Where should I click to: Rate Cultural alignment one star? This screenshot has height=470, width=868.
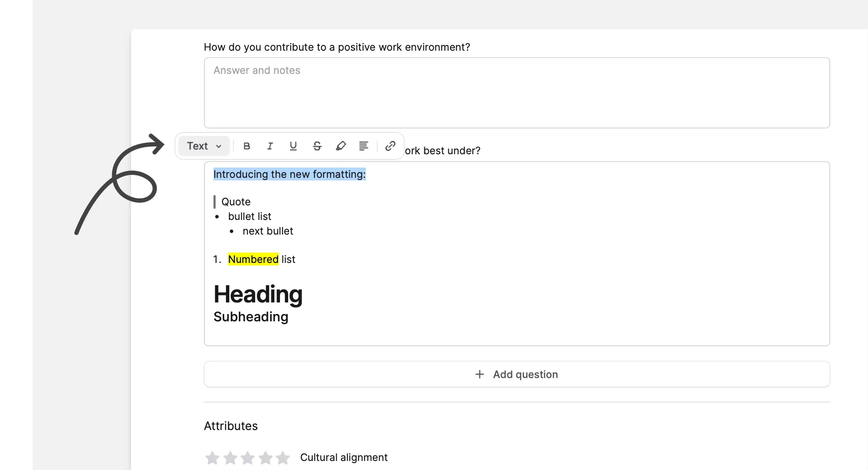coord(212,458)
